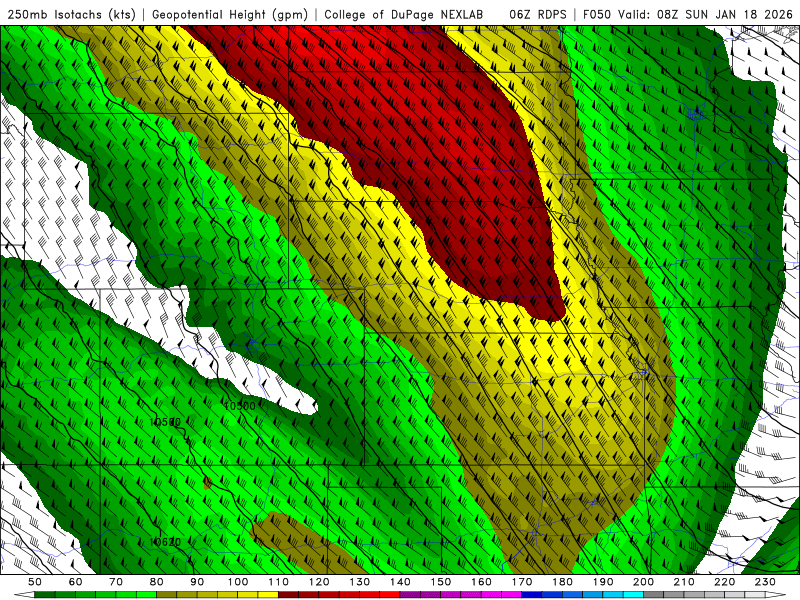Pick the bright yellow swatch ending at 110
The image size is (800, 600).
268,595
